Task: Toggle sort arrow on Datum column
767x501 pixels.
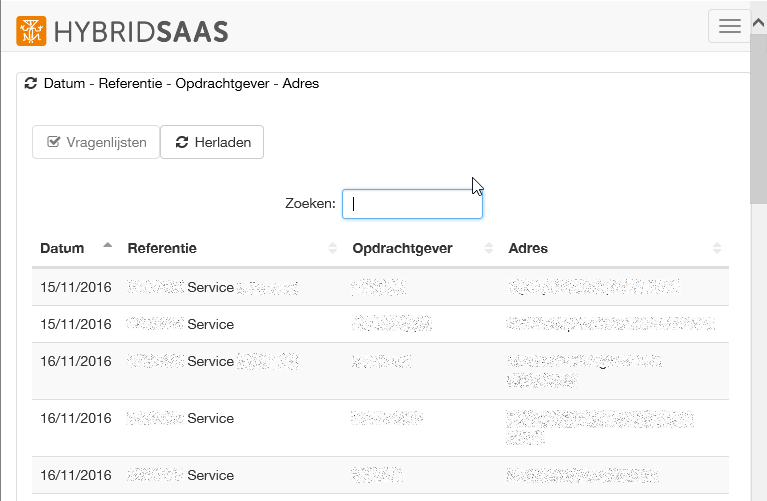Action: pyautogui.click(x=108, y=247)
